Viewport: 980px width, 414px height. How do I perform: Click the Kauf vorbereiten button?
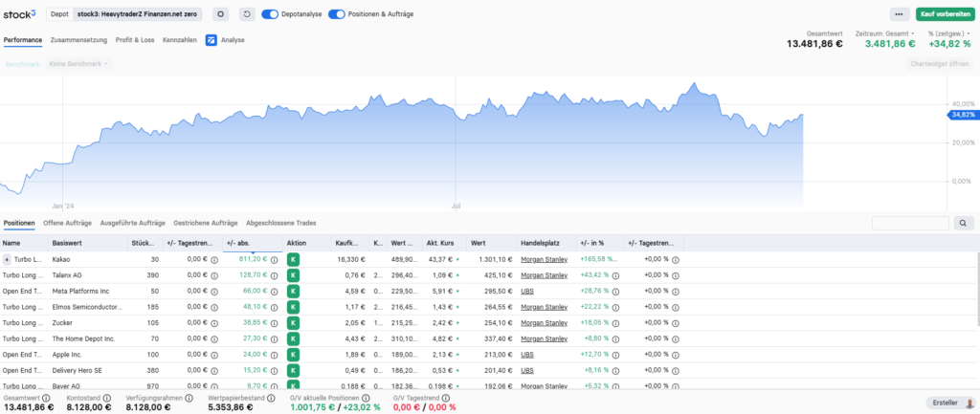point(946,13)
